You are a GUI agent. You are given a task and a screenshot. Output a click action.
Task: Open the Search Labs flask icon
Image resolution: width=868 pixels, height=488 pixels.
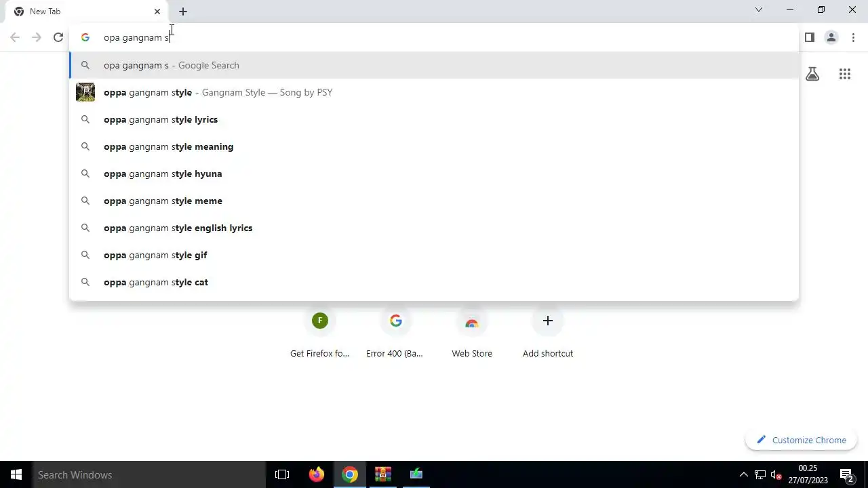(x=812, y=75)
